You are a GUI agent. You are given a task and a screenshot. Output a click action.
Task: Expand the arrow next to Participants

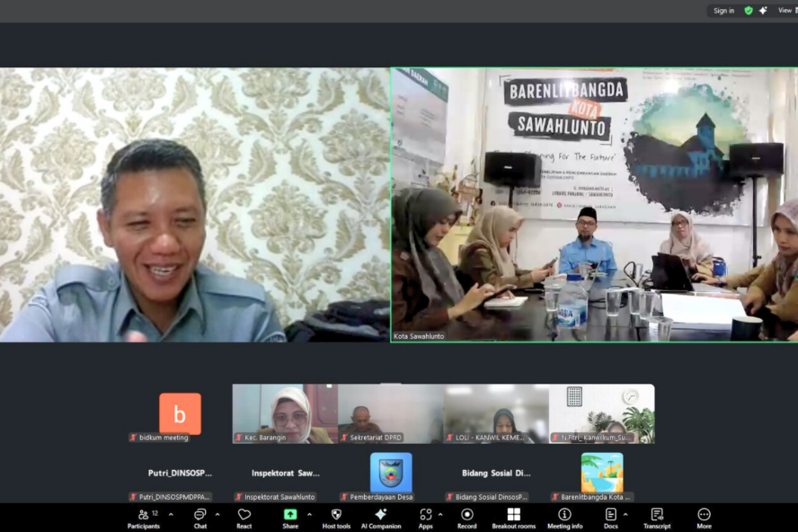[x=171, y=515]
